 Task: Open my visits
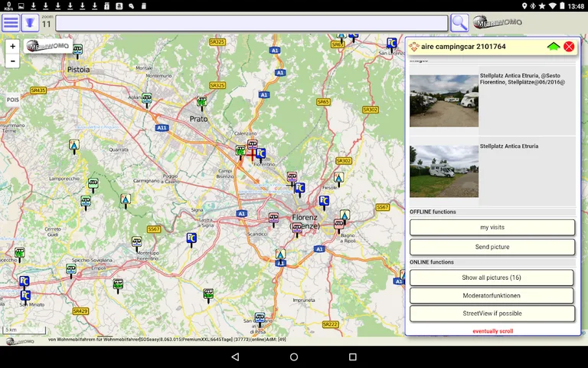pos(492,227)
